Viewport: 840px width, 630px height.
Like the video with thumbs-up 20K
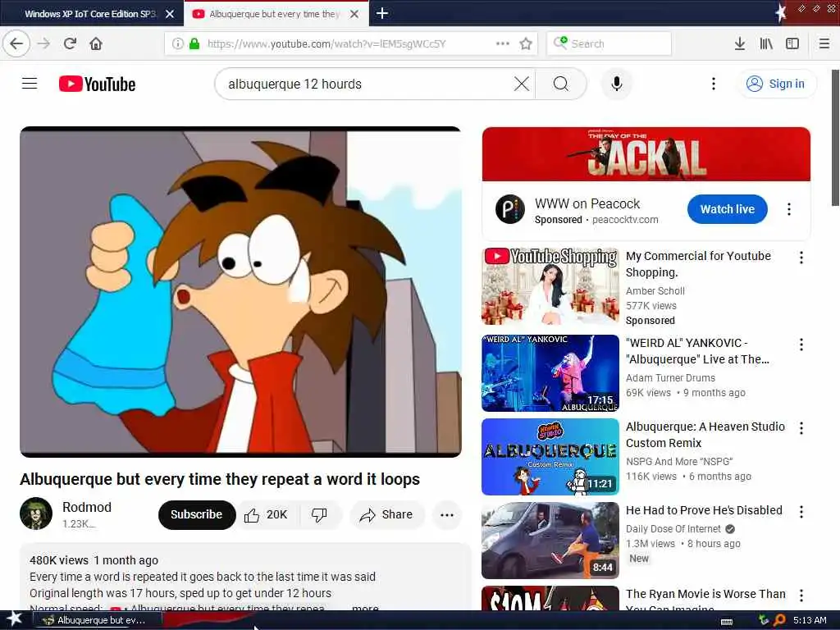click(x=267, y=515)
